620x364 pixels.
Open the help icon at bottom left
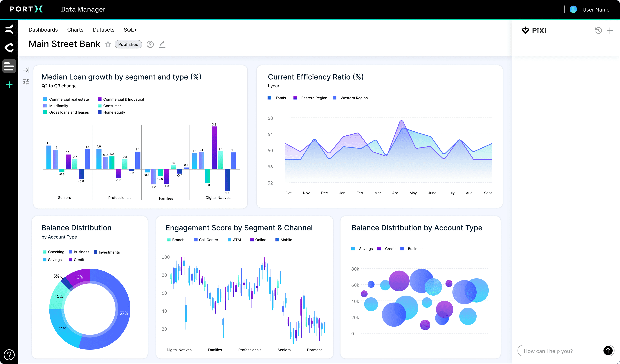click(9, 355)
